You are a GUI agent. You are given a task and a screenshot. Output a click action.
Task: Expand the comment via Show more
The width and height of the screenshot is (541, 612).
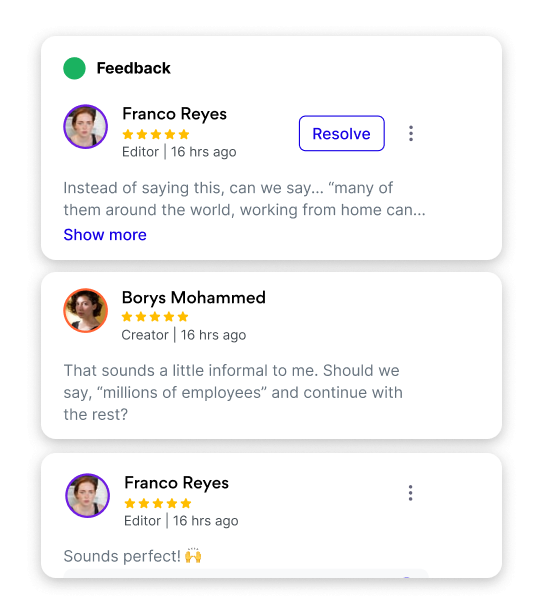105,235
